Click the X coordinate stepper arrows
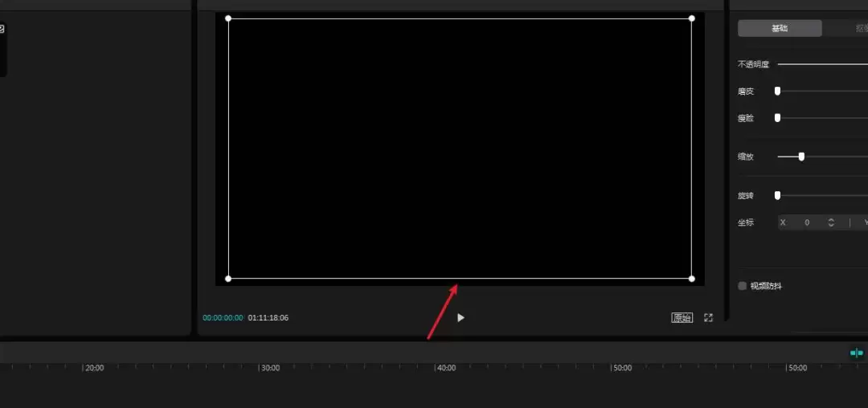This screenshot has width=868, height=408. (831, 222)
